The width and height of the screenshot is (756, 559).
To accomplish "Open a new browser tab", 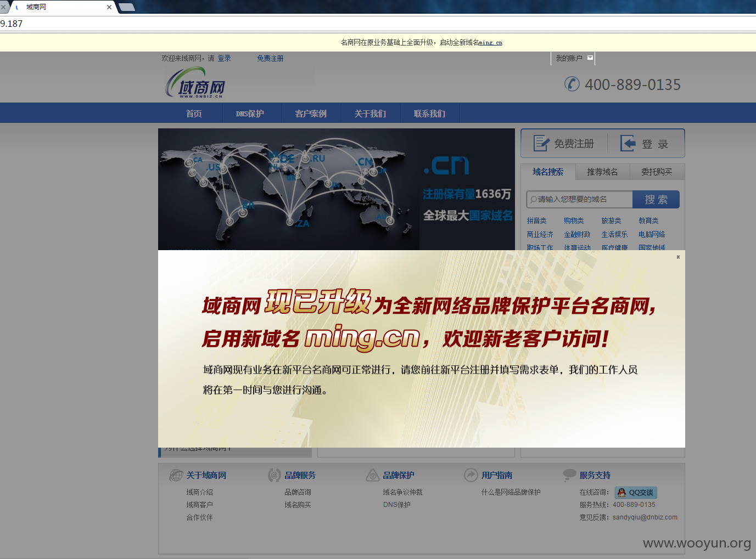I will click(127, 7).
